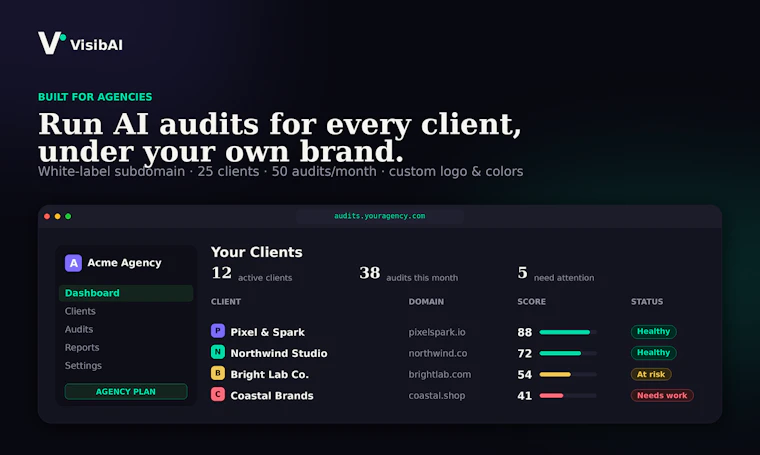
Task: Click the pixelspark.io domain
Action: [437, 332]
